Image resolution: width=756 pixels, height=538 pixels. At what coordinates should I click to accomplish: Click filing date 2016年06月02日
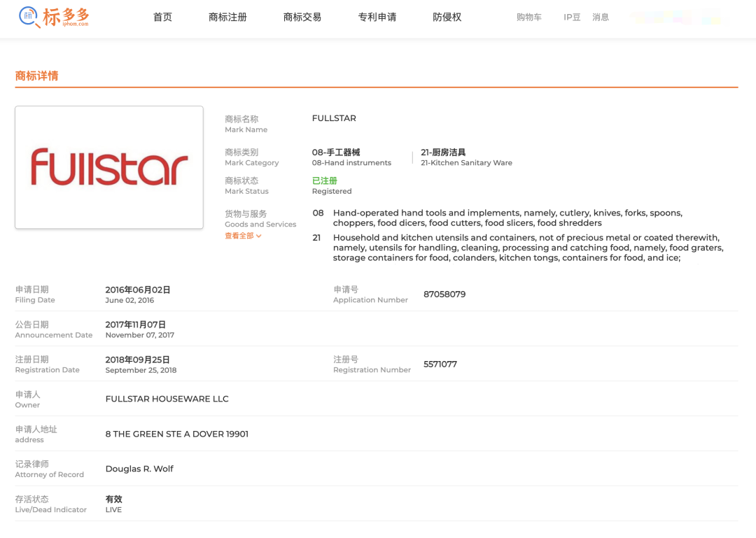click(x=138, y=290)
